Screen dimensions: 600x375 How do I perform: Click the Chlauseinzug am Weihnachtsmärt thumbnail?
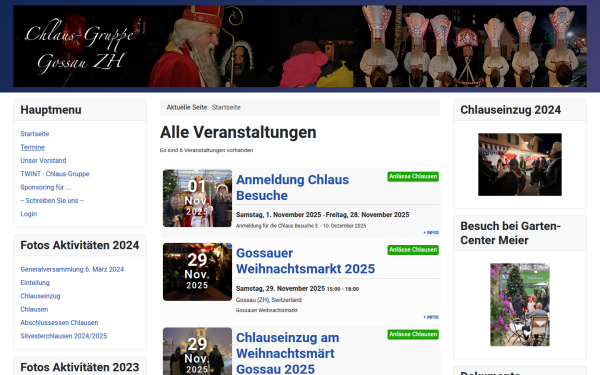tap(197, 351)
